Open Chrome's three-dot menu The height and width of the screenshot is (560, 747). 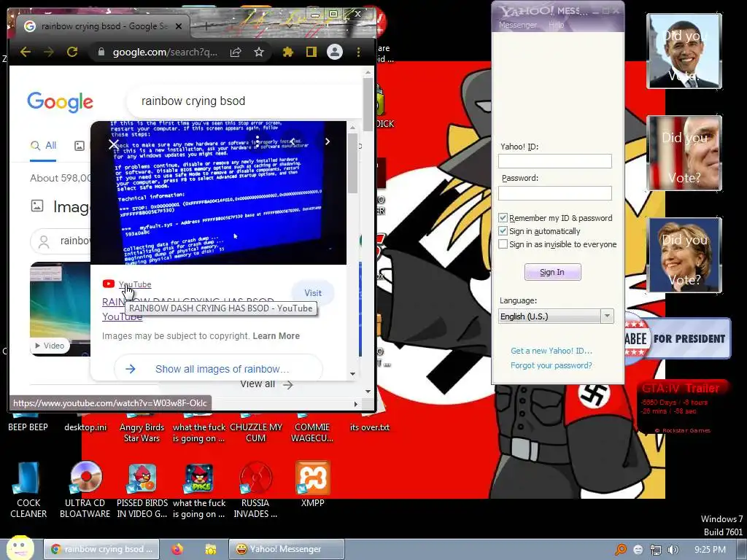[x=358, y=52]
